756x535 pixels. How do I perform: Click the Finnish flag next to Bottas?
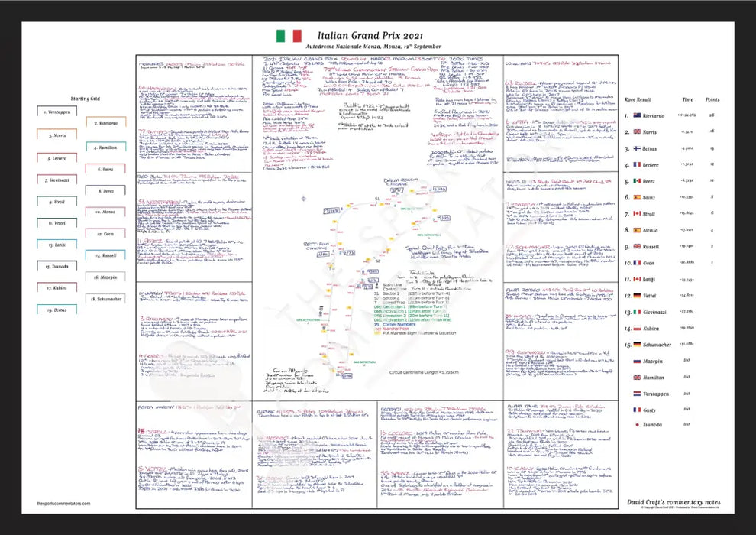636,148
